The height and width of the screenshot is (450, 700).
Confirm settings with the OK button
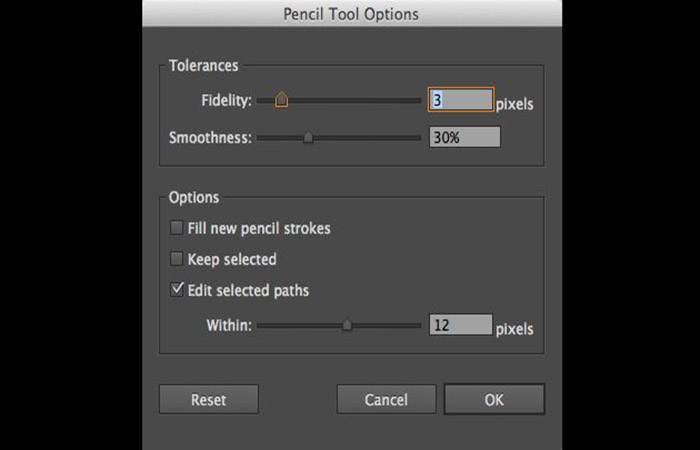[x=494, y=399]
